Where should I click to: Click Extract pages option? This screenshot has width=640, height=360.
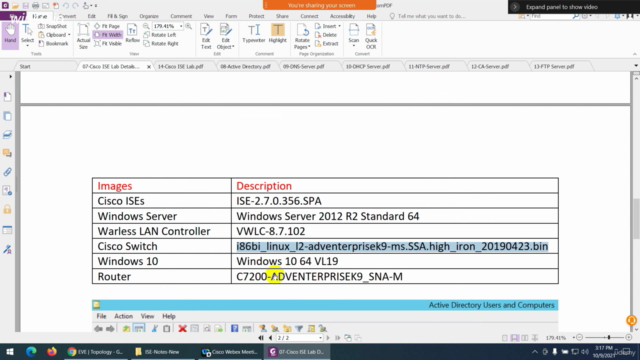pyautogui.click(x=327, y=43)
